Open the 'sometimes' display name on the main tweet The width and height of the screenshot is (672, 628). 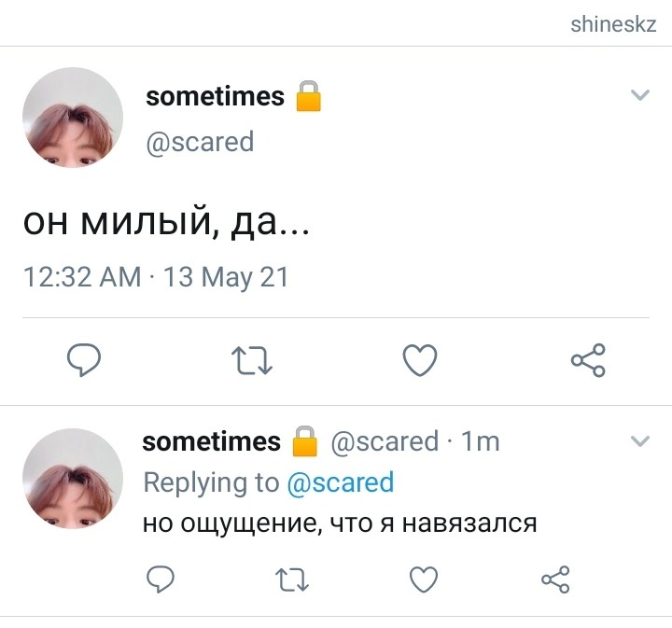tap(216, 96)
